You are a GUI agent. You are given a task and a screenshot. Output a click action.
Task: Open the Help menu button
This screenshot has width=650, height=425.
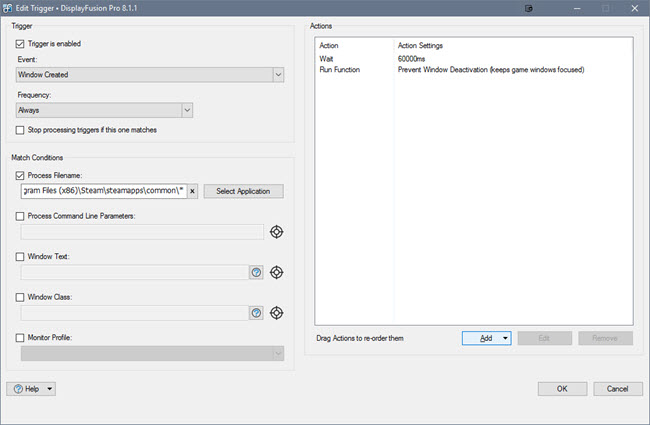point(31,388)
